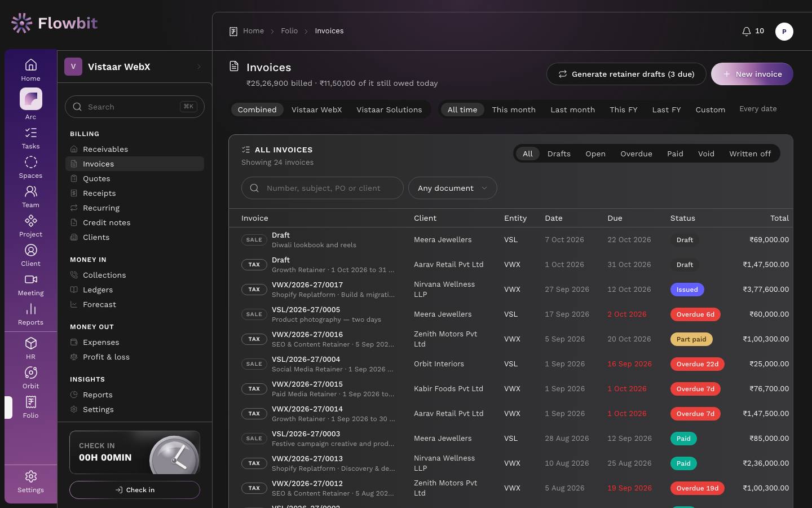
Task: Switch to the Paid status tab
Action: [x=675, y=154]
